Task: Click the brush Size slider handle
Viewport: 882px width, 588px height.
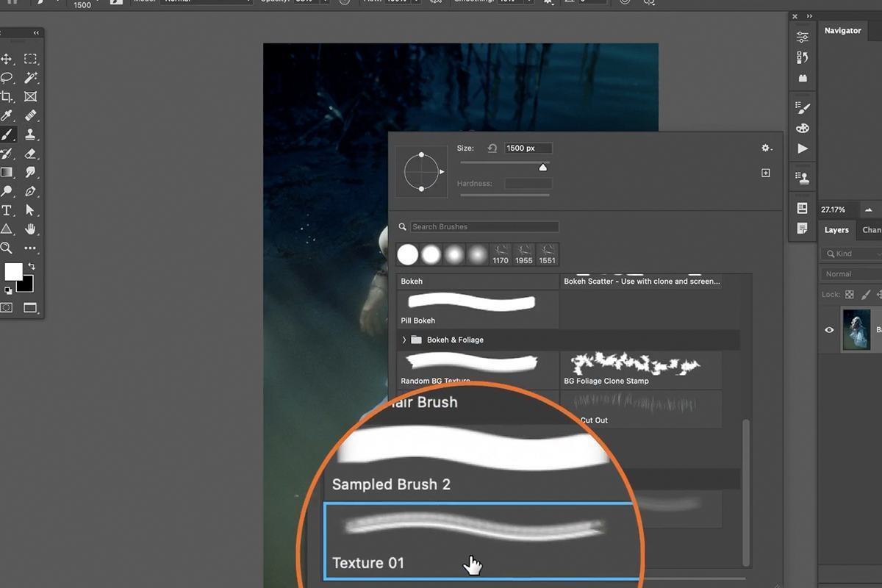Action: point(543,167)
